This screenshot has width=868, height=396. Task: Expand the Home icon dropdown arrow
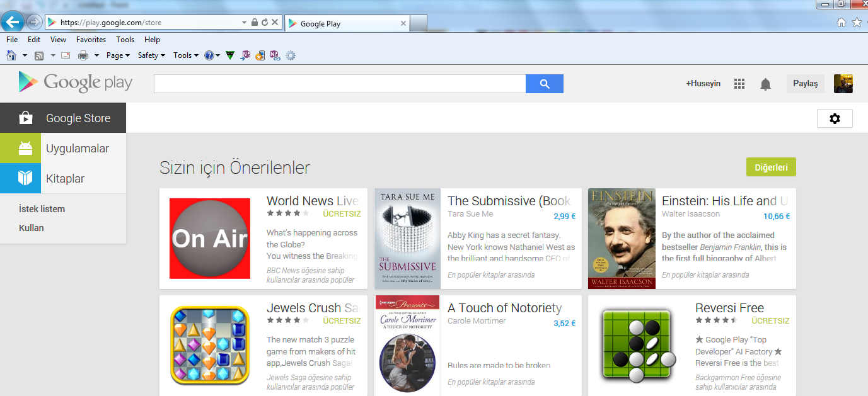[x=25, y=55]
